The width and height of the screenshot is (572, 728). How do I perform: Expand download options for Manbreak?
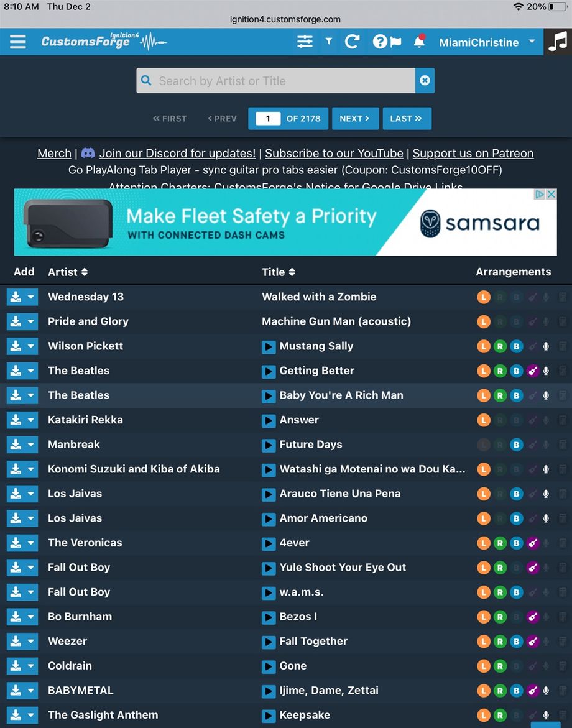click(x=31, y=445)
